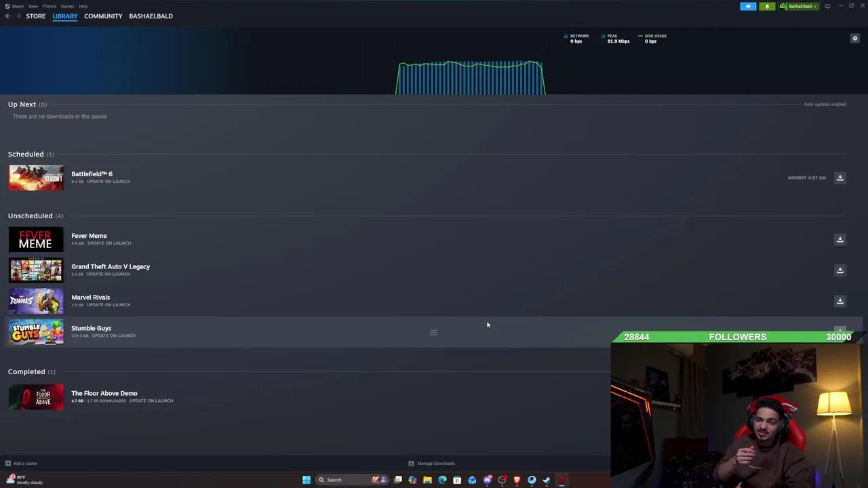
Task: Open the notifications bell icon
Action: point(767,6)
